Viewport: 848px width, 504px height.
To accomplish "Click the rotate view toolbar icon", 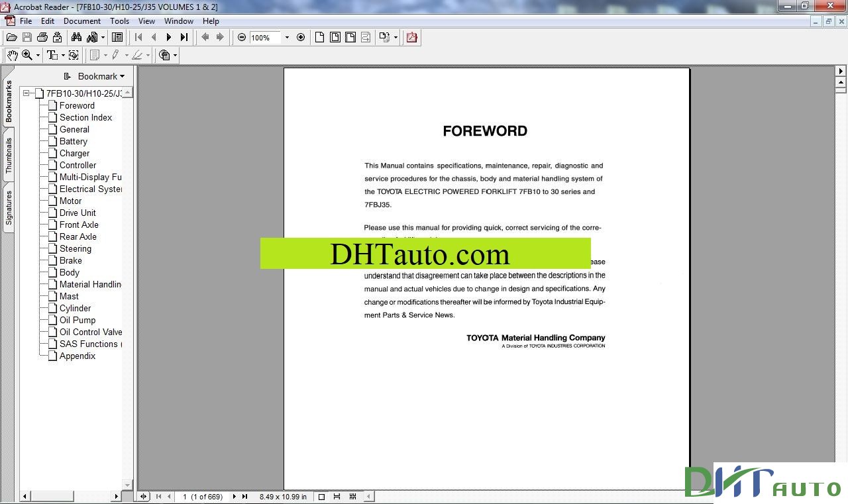I will tap(384, 37).
